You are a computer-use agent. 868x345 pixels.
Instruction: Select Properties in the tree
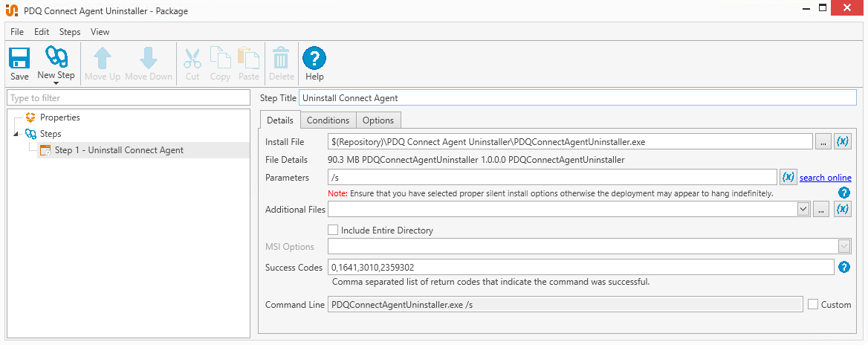tap(59, 117)
